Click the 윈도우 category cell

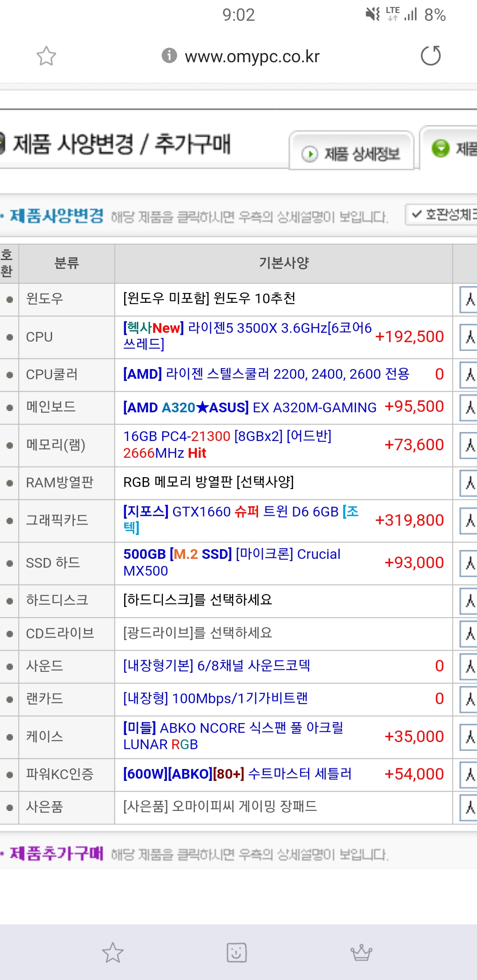coord(66,299)
